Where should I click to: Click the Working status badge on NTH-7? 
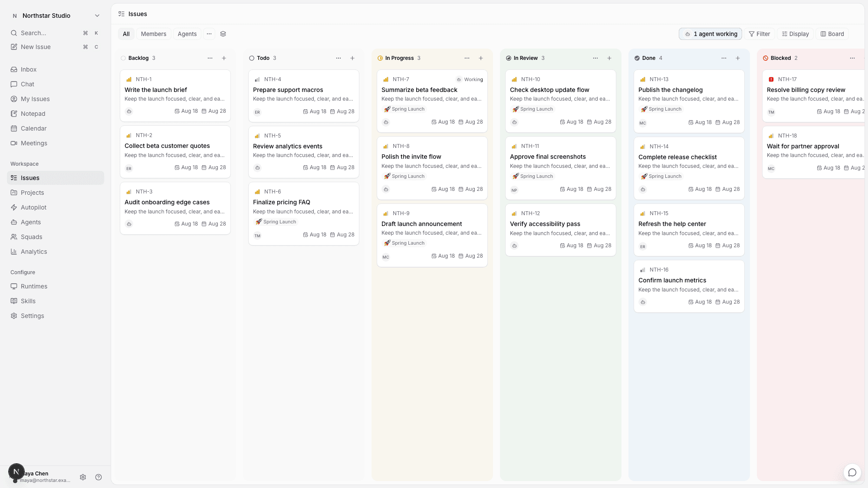[470, 79]
